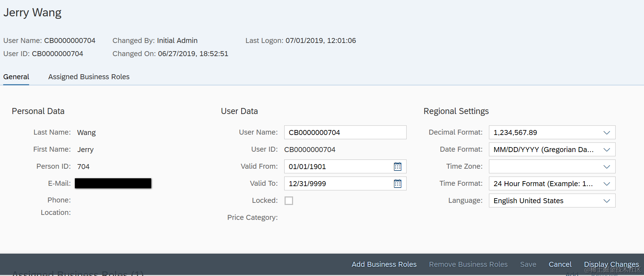Click the Save button
The image size is (644, 276).
(528, 264)
